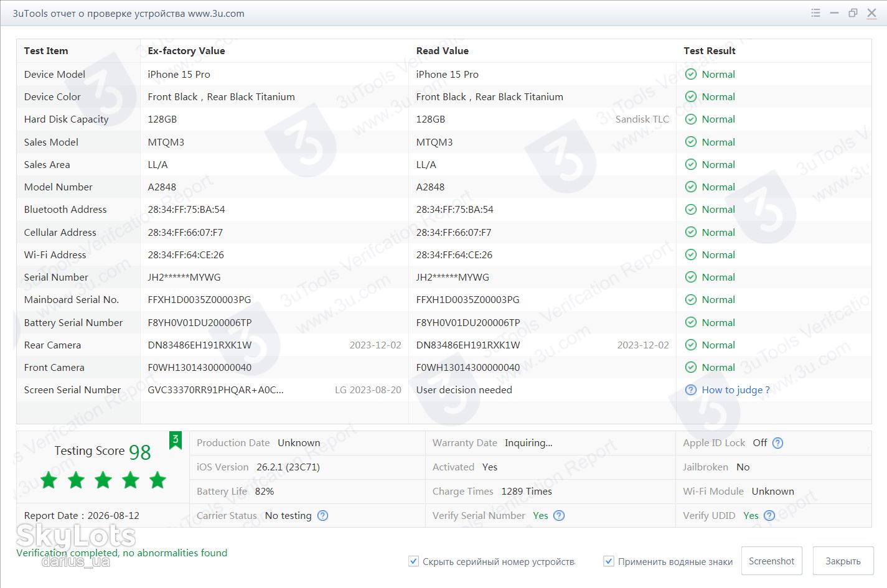Click the Verify Serial Number help icon
The height and width of the screenshot is (588, 887).
(x=559, y=515)
